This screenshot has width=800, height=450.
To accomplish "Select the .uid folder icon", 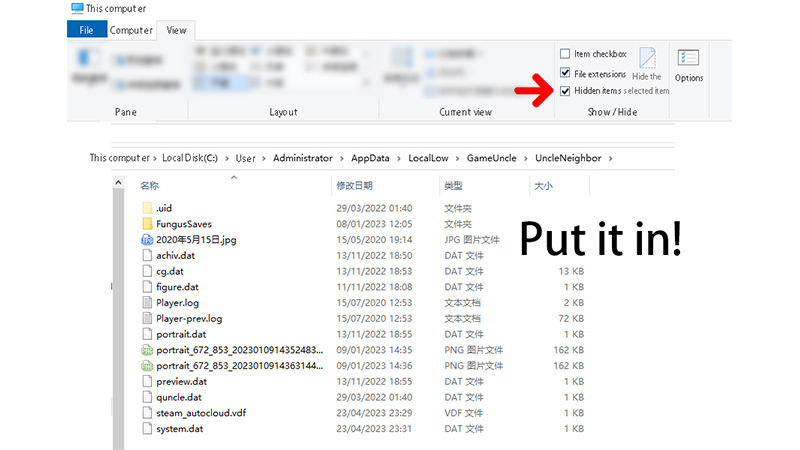I will click(147, 208).
